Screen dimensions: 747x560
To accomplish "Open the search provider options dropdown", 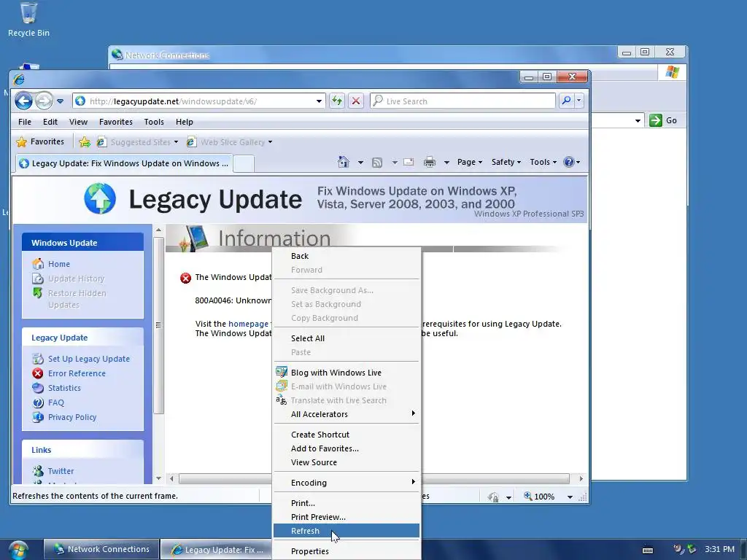I will pyautogui.click(x=578, y=101).
